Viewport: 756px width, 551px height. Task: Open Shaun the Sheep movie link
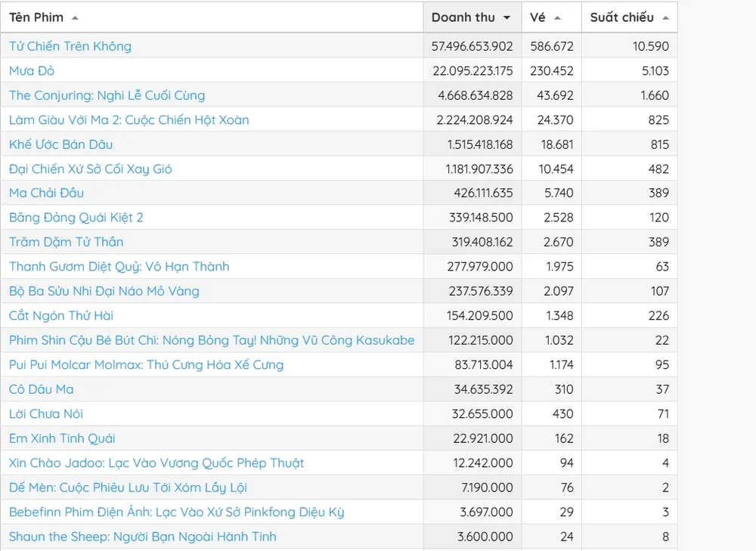coord(142,537)
